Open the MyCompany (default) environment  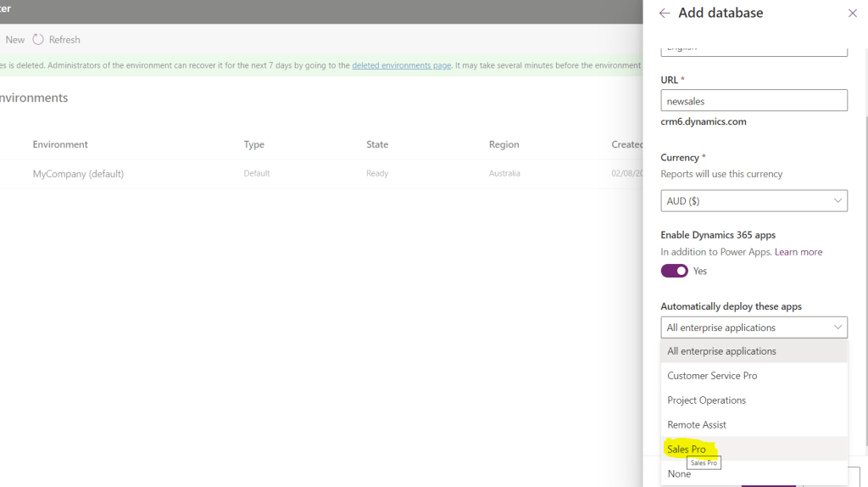tap(78, 174)
